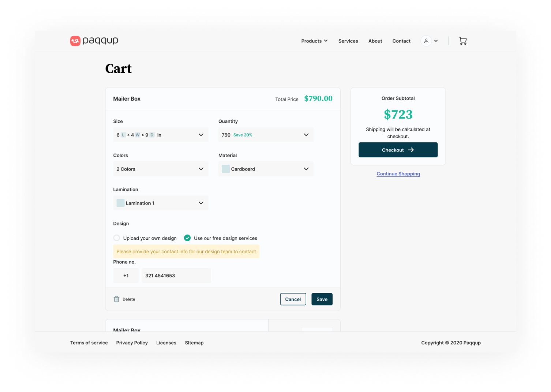Follow the Continue Shopping link

pos(398,174)
